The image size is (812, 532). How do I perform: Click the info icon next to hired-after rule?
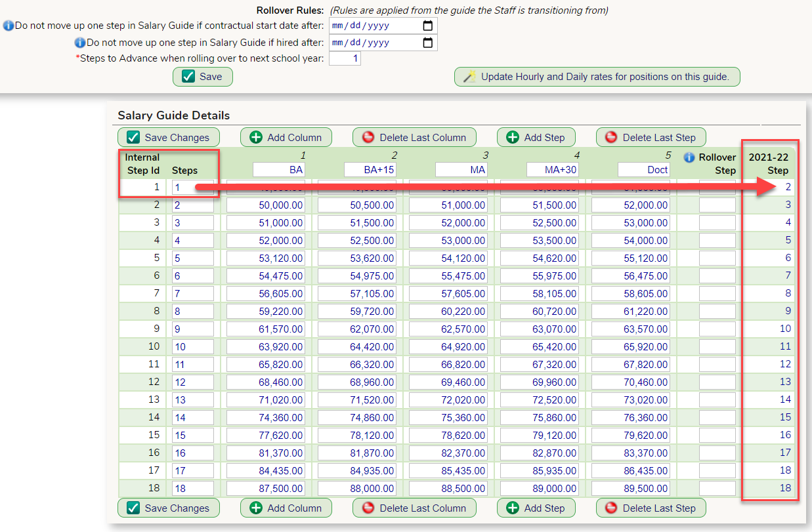[79, 43]
